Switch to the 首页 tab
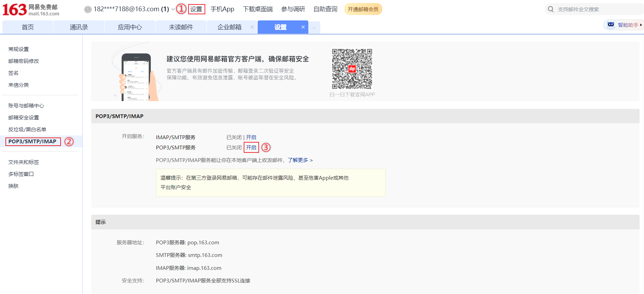Viewport: 644px width, 294px height. click(x=28, y=27)
